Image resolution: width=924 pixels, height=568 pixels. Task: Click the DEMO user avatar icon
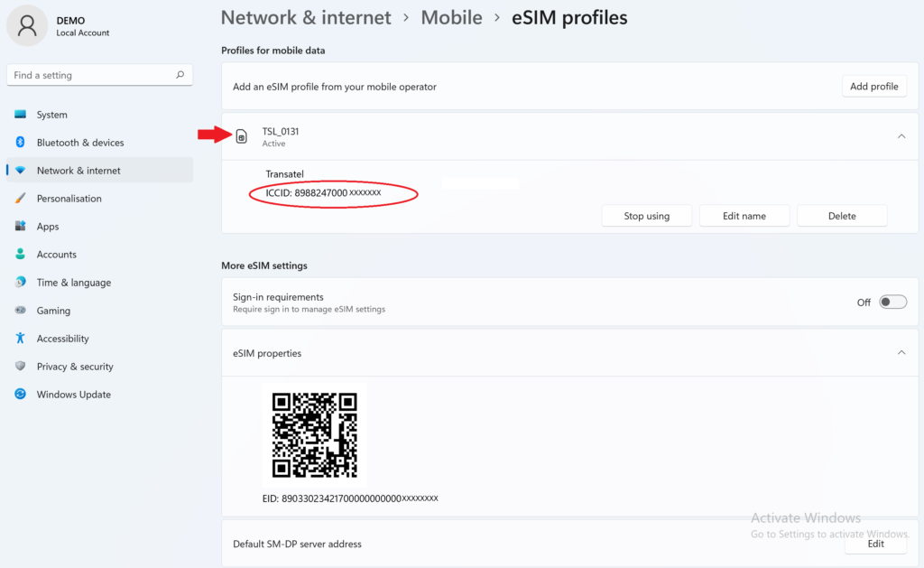27,26
